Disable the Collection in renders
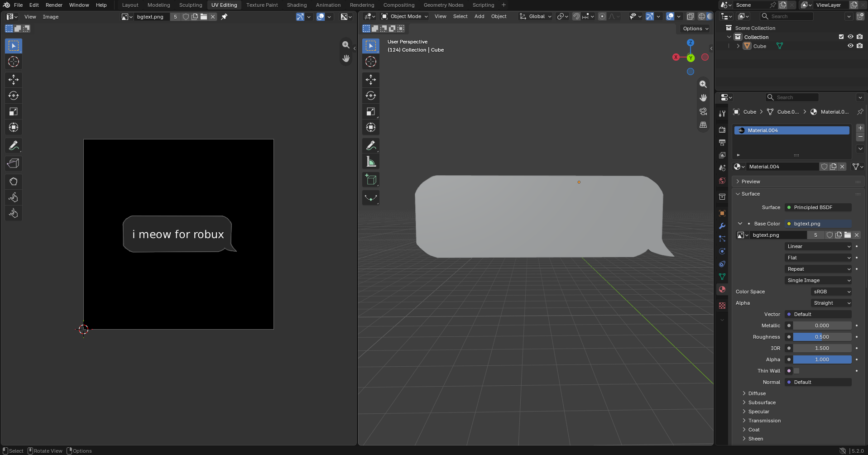Screen dimensions: 868x455 [x=859, y=37]
